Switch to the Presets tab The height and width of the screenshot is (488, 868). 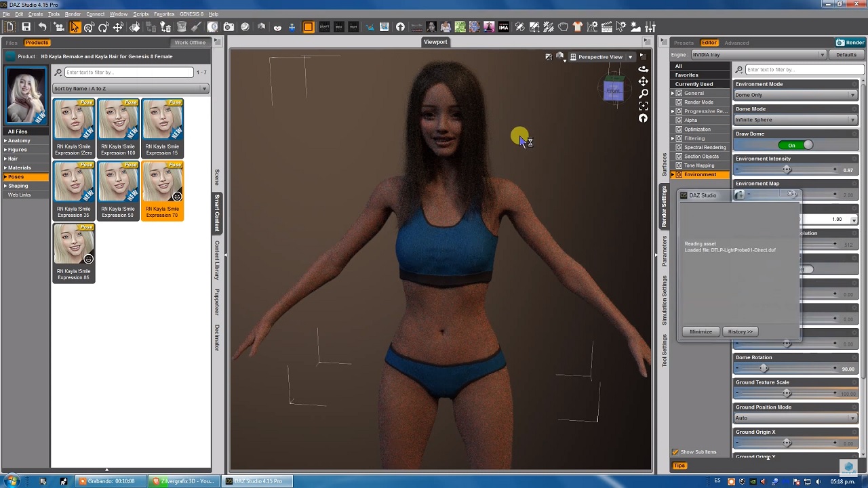click(684, 43)
